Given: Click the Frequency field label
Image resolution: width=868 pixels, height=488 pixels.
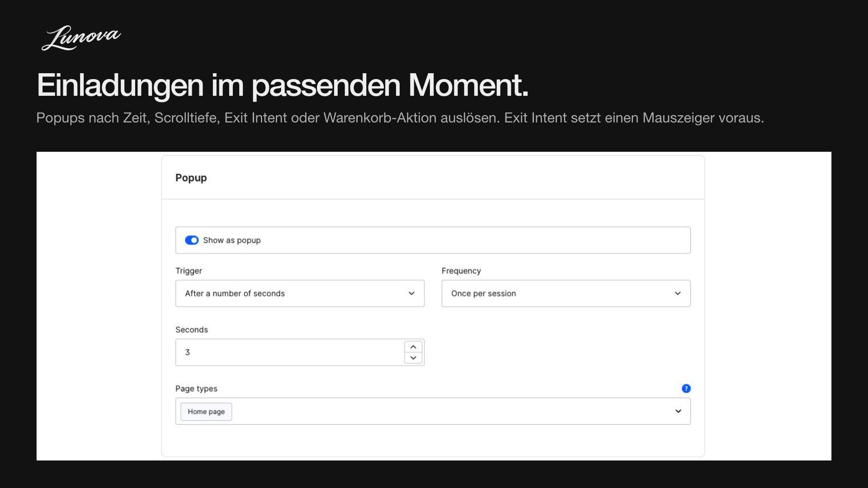Looking at the screenshot, I should (x=461, y=271).
